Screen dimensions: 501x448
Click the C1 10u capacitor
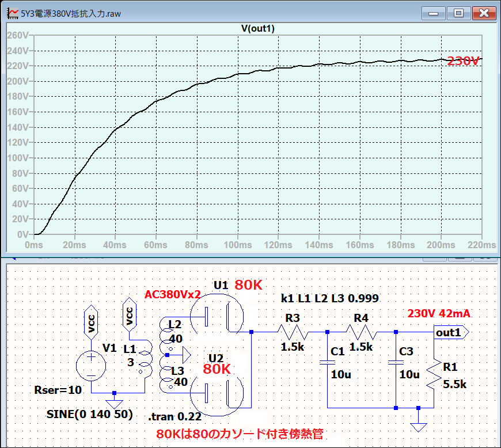pos(327,362)
